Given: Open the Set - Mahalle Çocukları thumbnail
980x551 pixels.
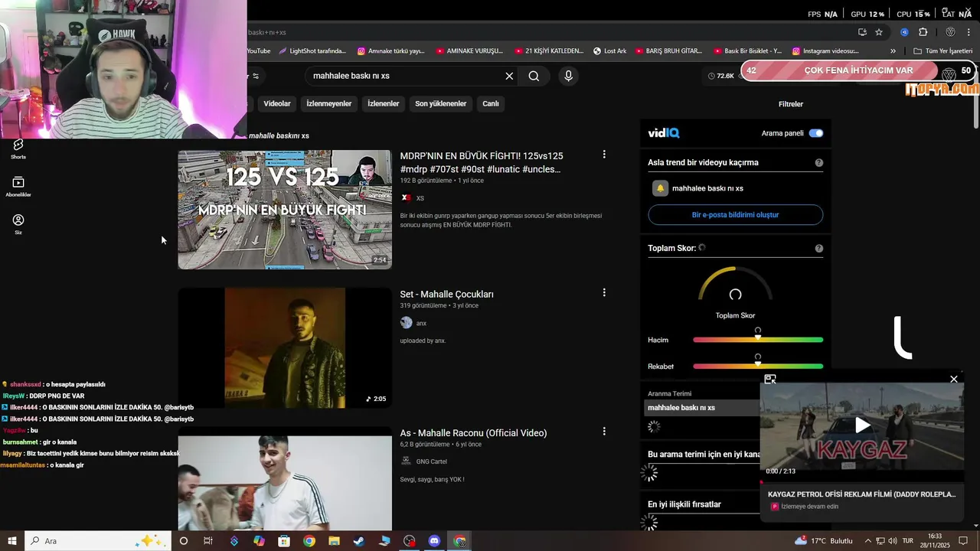Looking at the screenshot, I should 285,347.
